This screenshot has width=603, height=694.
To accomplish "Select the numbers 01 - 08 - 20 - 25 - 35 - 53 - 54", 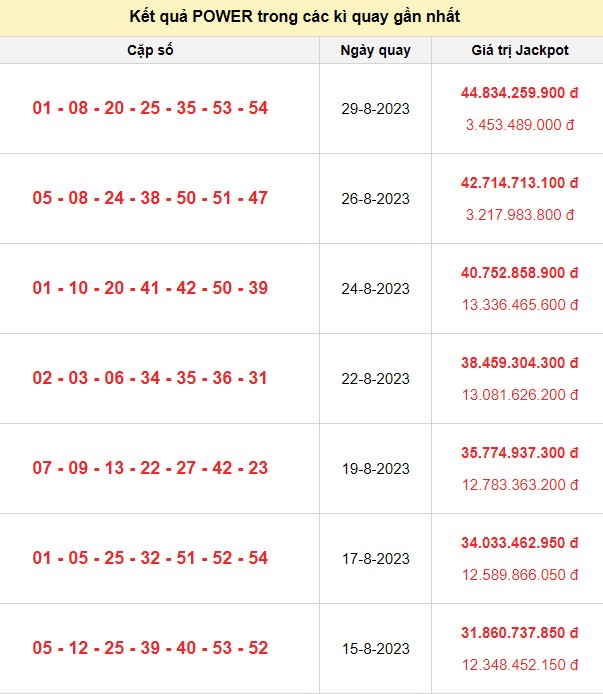I will pyautogui.click(x=150, y=108).
